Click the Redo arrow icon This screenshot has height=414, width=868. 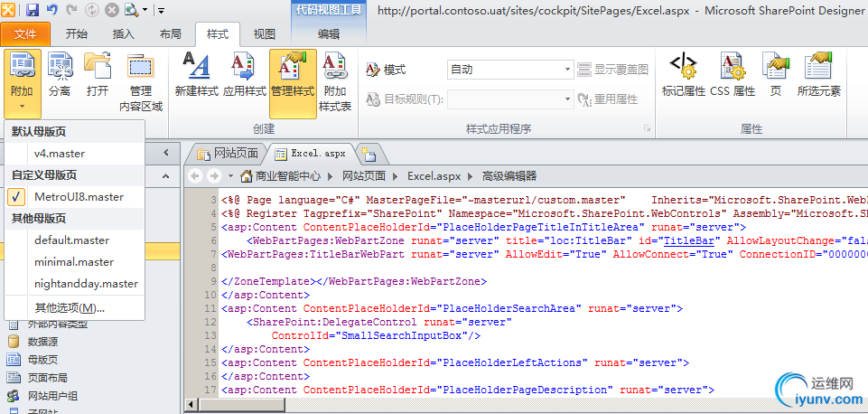[71, 9]
